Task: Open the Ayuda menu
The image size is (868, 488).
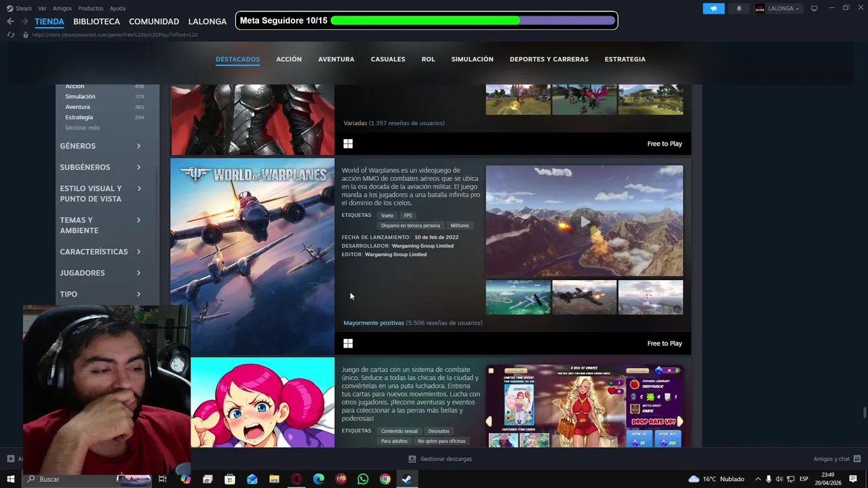Action: coord(117,8)
